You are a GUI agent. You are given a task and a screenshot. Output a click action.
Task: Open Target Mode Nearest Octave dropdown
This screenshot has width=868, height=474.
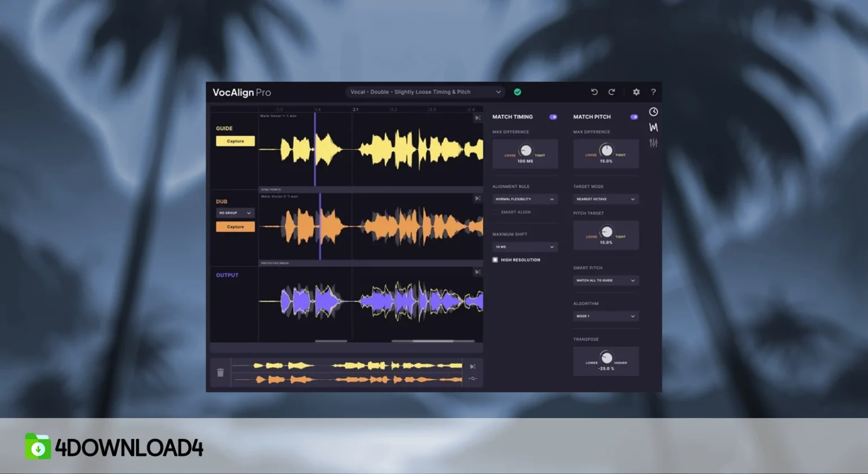pos(606,199)
